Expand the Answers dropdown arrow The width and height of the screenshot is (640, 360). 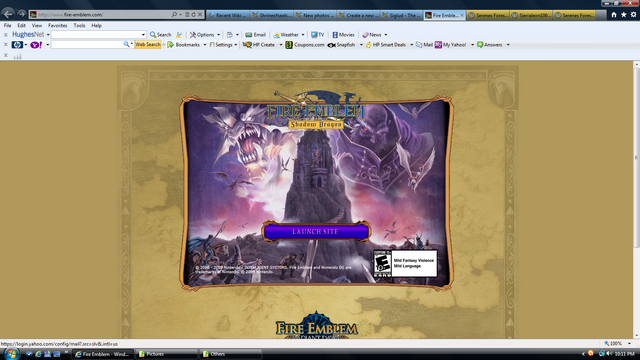click(x=508, y=45)
